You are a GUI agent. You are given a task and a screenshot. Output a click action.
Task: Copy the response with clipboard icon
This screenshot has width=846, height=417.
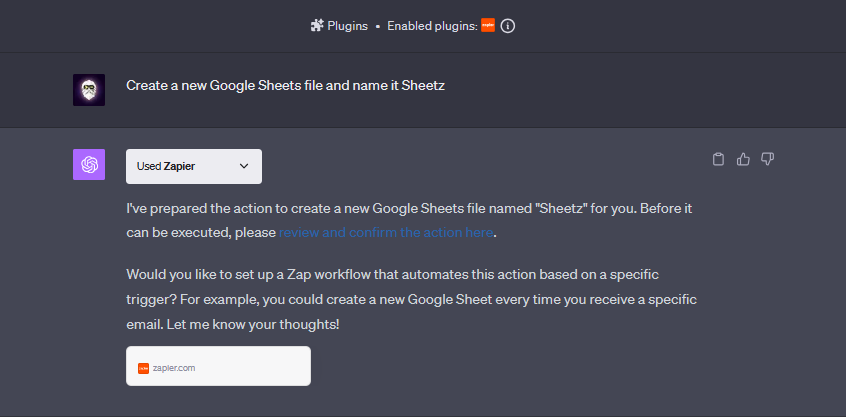point(718,159)
